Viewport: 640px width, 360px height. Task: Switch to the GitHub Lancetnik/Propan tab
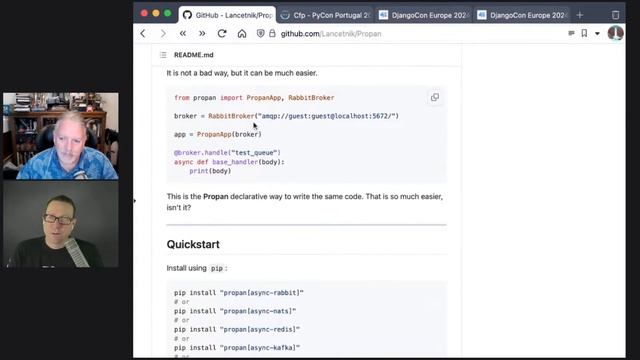point(227,15)
